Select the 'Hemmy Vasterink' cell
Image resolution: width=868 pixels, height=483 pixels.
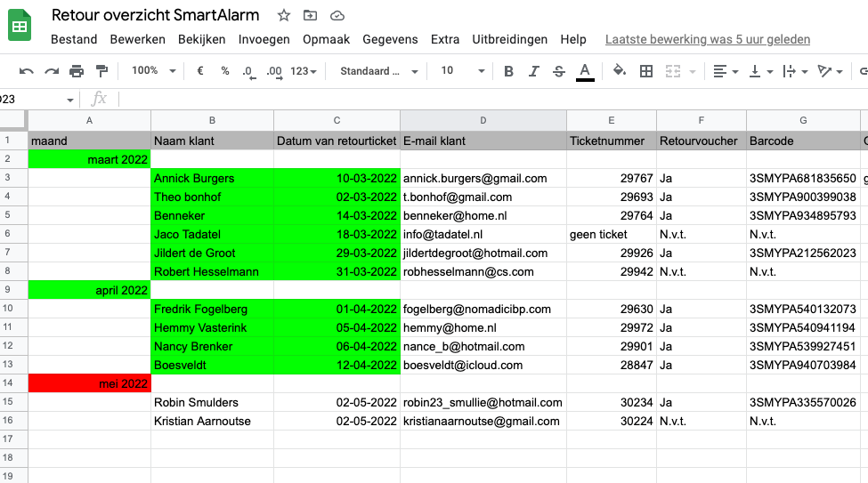(212, 327)
